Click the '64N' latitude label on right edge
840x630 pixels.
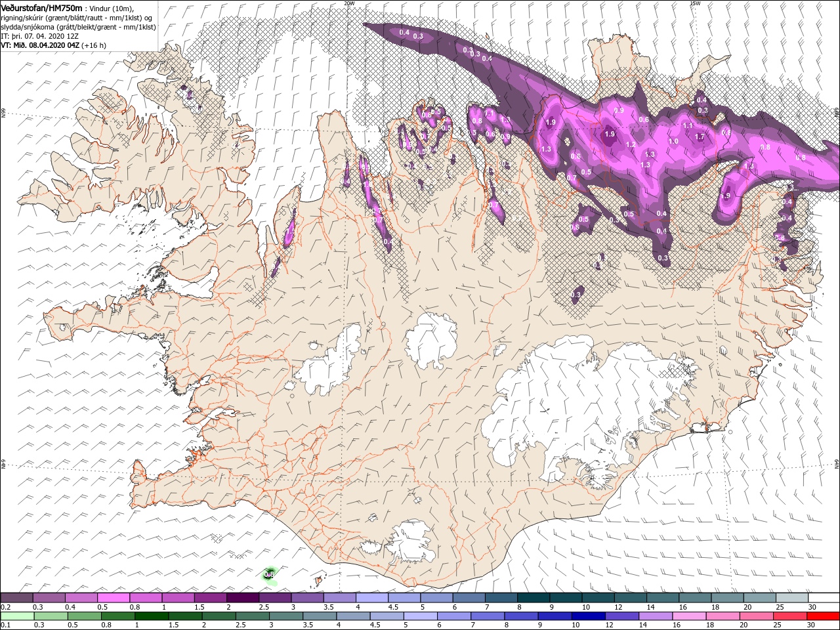(837, 464)
